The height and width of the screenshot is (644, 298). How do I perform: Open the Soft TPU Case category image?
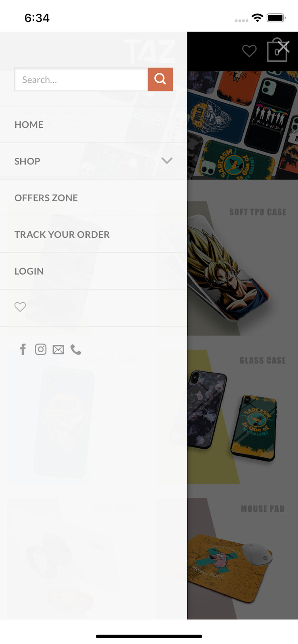(243, 268)
